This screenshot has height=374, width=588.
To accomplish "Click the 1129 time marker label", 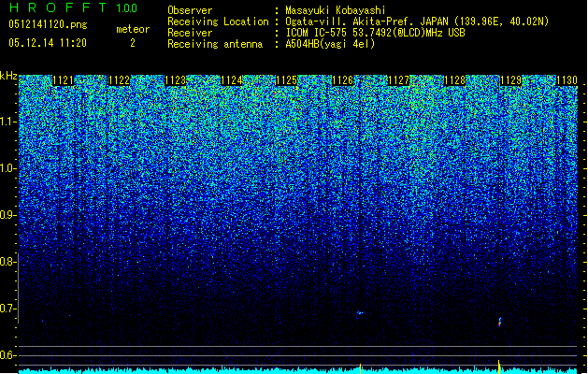I will coord(510,80).
